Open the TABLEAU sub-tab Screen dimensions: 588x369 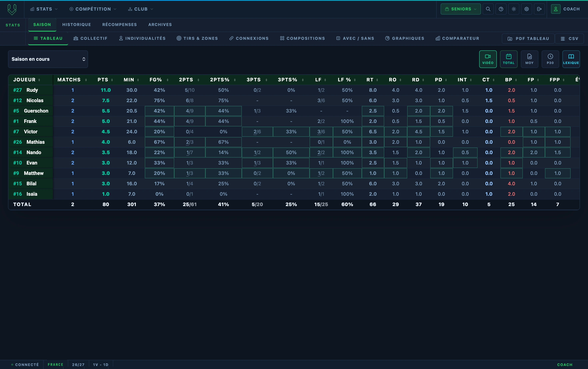48,38
